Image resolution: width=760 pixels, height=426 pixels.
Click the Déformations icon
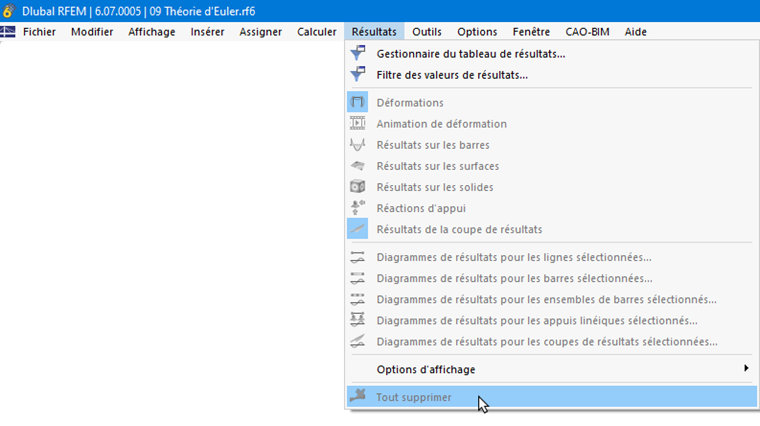358,102
